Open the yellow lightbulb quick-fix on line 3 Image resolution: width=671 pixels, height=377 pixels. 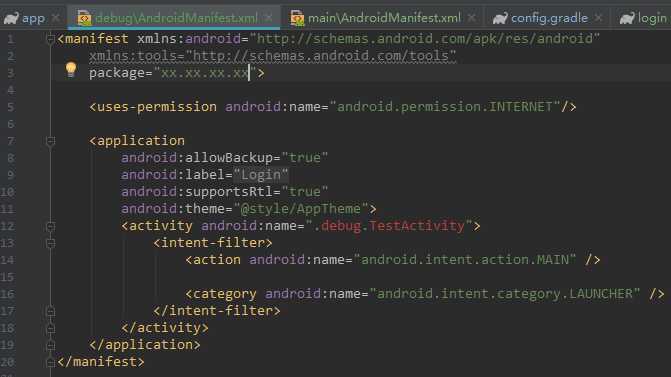click(71, 70)
